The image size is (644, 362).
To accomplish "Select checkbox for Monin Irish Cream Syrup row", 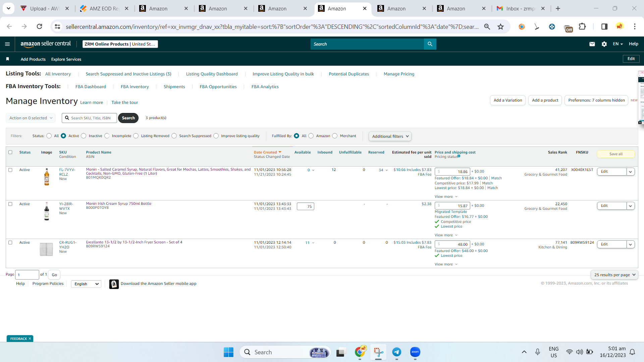I will click(10, 204).
